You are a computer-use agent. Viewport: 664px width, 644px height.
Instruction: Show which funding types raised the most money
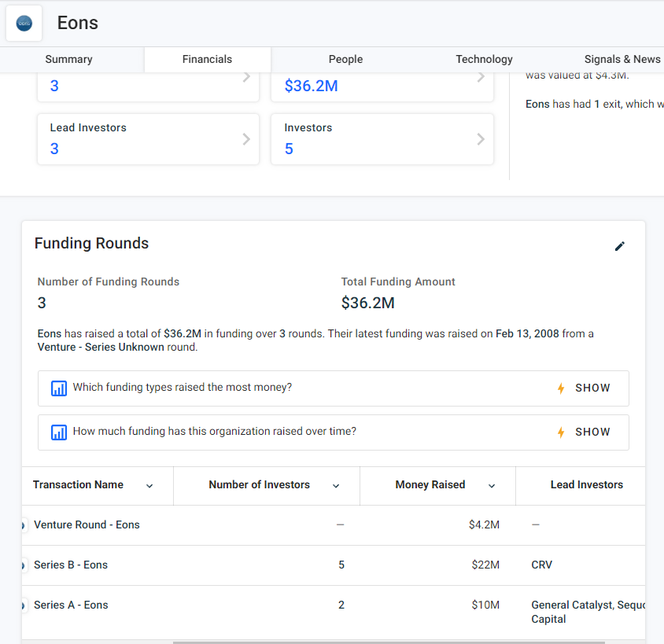(592, 388)
